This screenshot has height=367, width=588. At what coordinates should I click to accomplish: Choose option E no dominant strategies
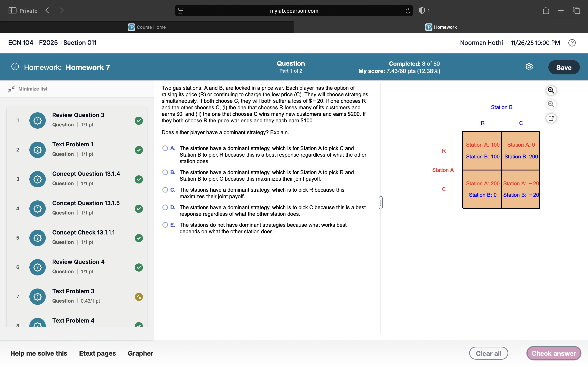coord(165,225)
